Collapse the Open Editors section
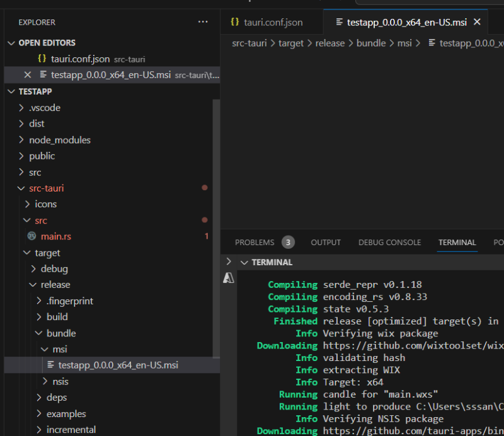The image size is (504, 436). 11,43
